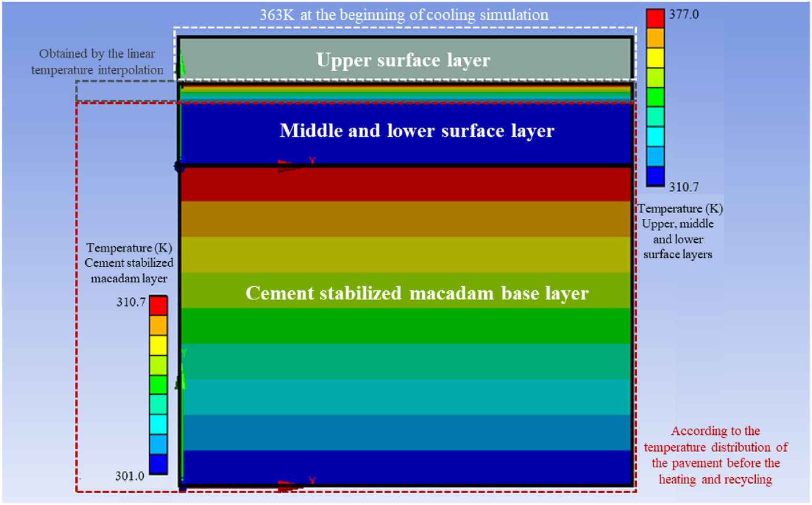812x505 pixels.
Task: Select the "Middle and lower surface layer" label
Action: [x=416, y=131]
